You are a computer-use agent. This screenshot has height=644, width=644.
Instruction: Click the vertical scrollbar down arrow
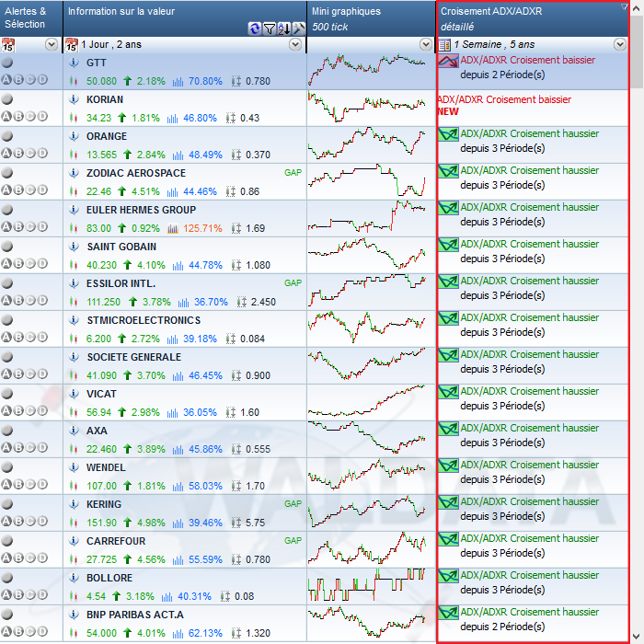click(x=637, y=637)
